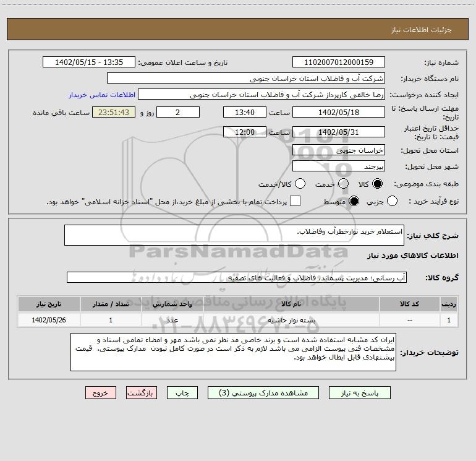This screenshot has width=476, height=461.
Task: Open the اطلاعات تماس خریدار link
Action: point(102,95)
